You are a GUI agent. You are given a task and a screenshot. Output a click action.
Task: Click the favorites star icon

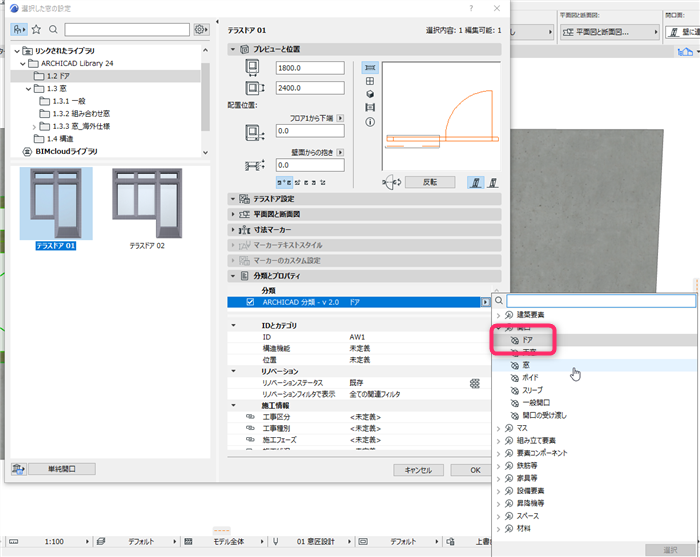pyautogui.click(x=36, y=29)
